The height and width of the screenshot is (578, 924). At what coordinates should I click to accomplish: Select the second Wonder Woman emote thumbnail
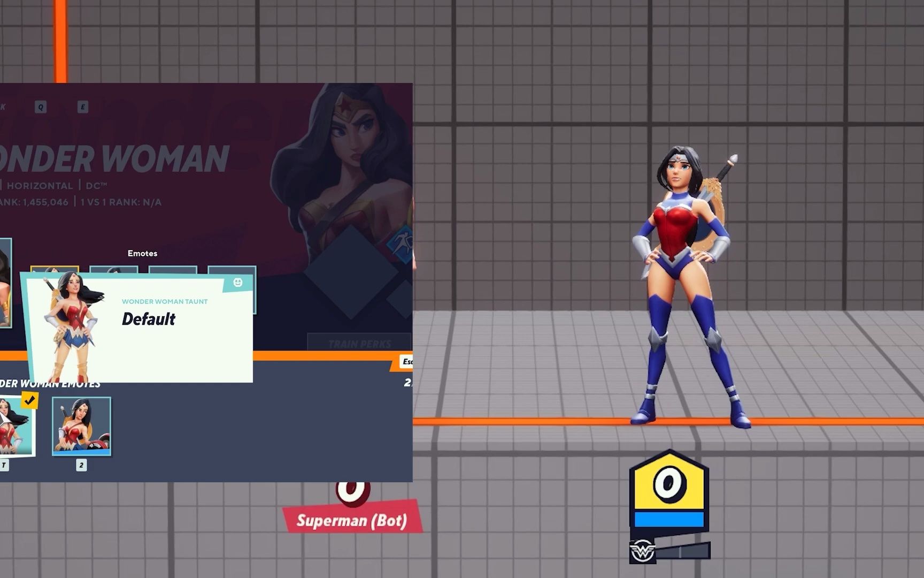click(x=81, y=427)
